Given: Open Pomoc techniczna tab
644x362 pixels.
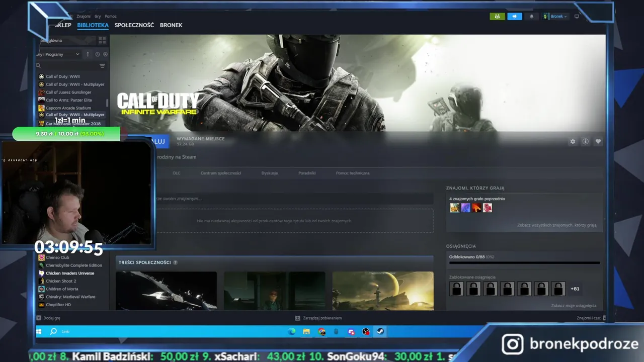Looking at the screenshot, I should 353,173.
